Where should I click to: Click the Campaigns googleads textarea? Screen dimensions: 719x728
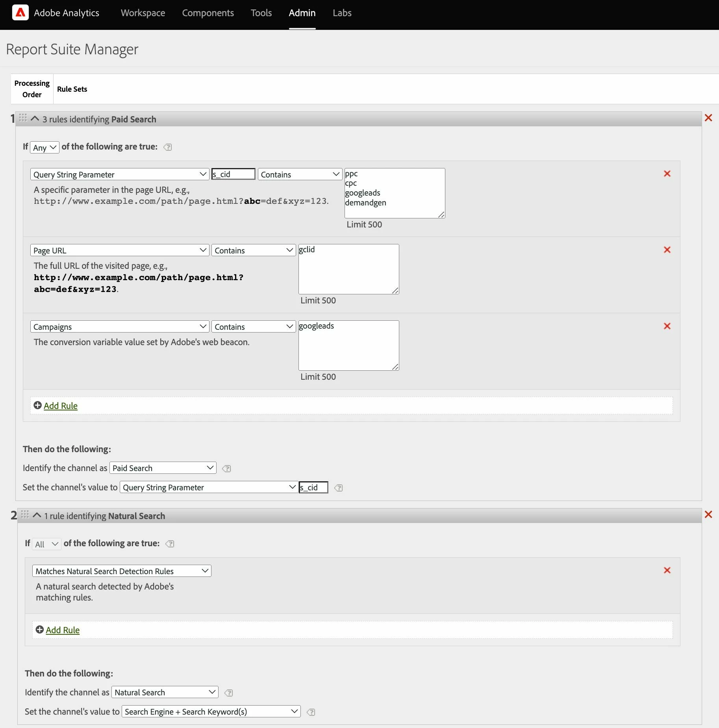(348, 346)
